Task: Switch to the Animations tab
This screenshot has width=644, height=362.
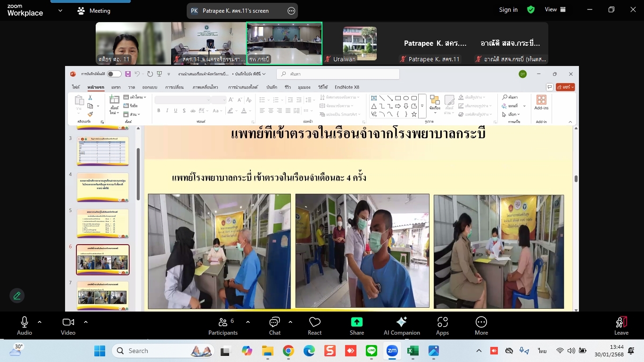Action: pos(205,87)
